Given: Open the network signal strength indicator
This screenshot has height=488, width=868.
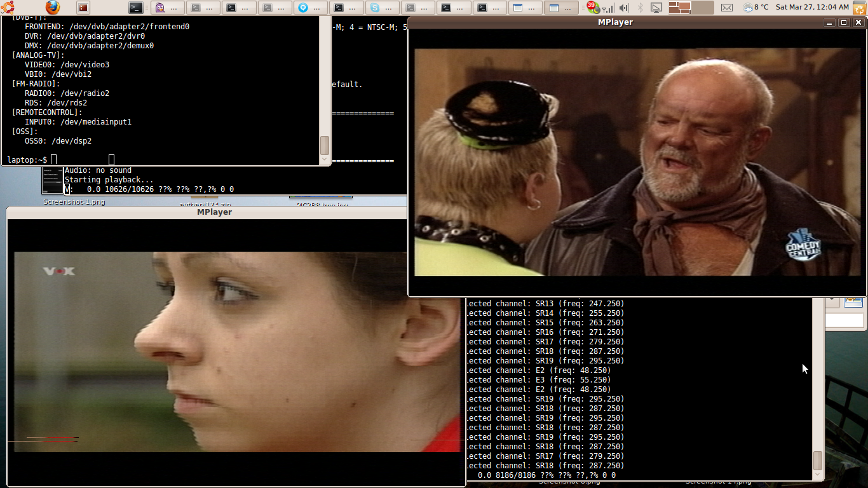Looking at the screenshot, I should [x=608, y=8].
